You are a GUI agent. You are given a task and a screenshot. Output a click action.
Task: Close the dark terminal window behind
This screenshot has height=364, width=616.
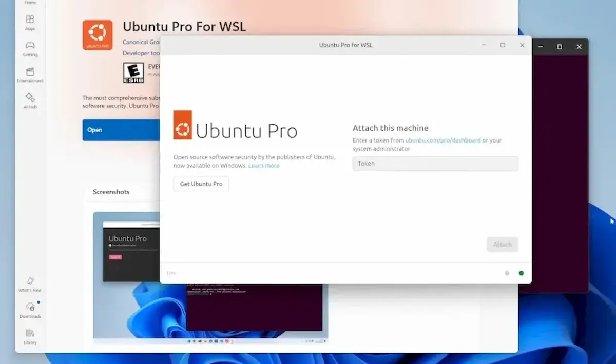click(x=579, y=47)
